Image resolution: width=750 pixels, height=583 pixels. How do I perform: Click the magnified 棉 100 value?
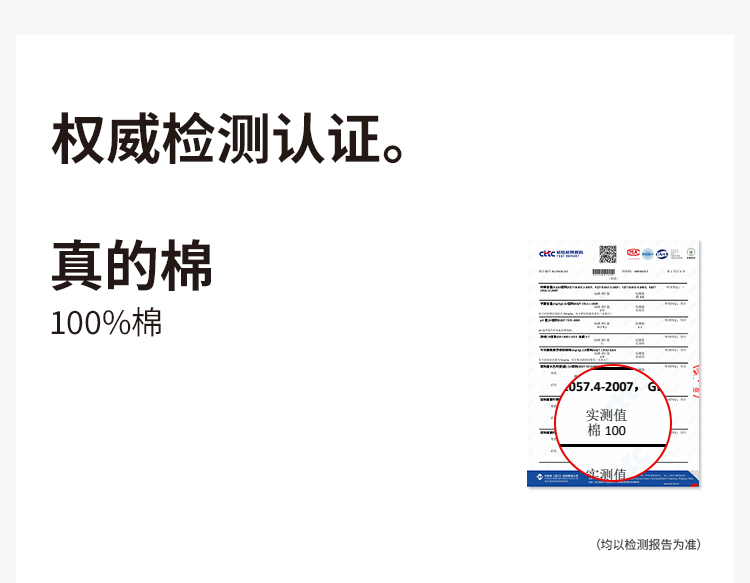pos(607,430)
